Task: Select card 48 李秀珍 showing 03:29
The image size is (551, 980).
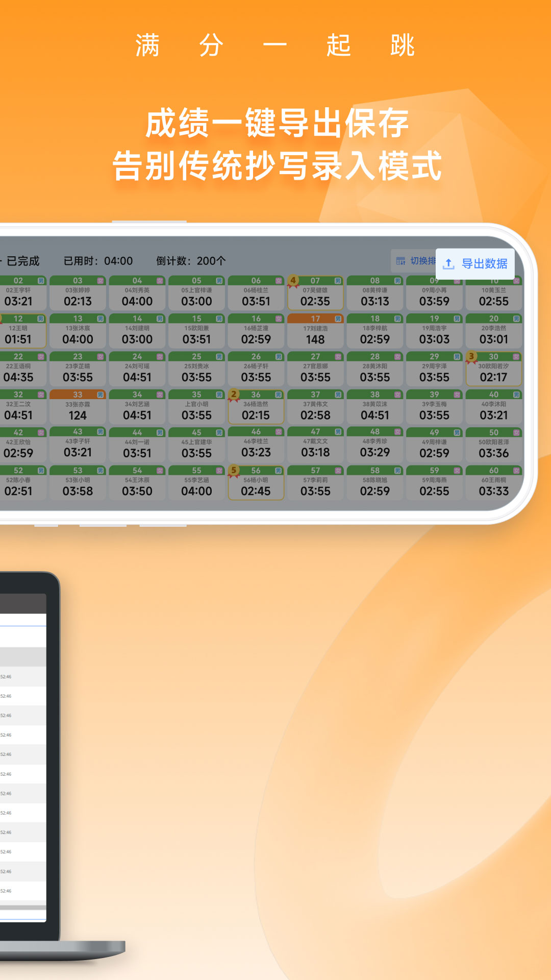Action: [374, 445]
